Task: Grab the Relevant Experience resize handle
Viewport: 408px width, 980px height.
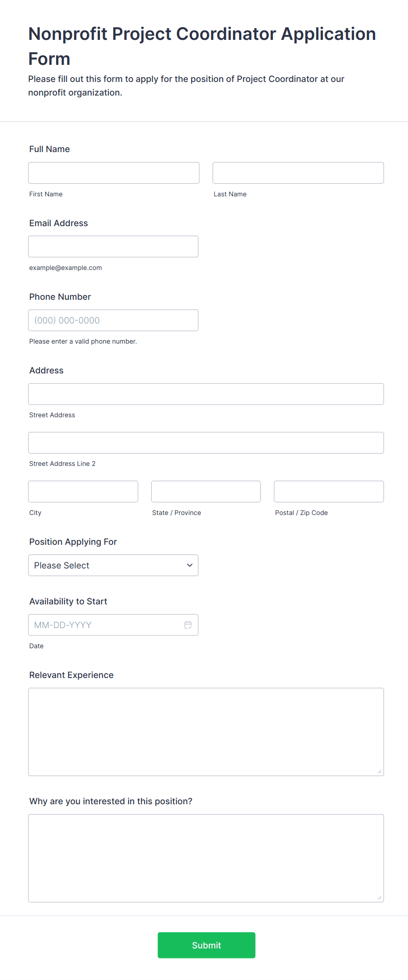Action: tap(379, 771)
